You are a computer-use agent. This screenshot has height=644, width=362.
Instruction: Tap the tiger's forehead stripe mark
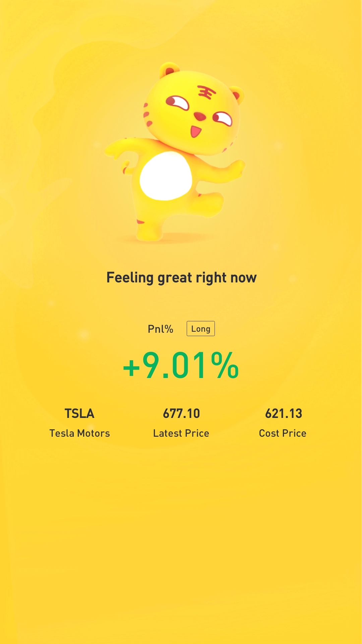pyautogui.click(x=206, y=92)
